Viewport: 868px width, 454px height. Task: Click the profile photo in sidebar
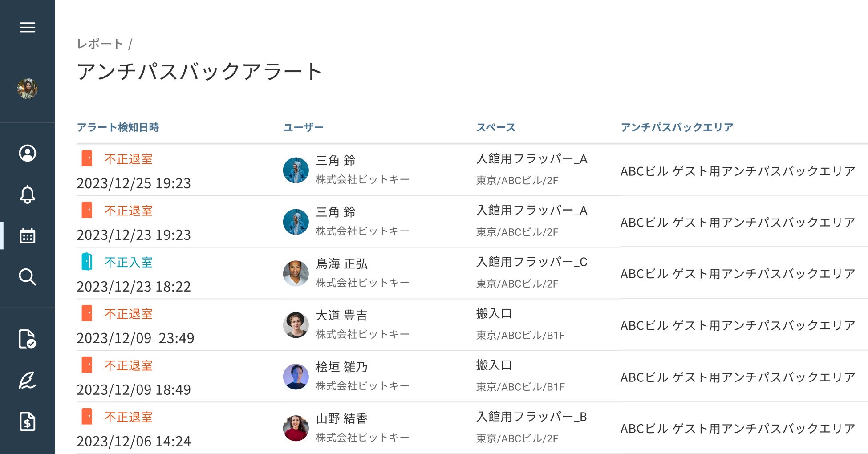27,89
